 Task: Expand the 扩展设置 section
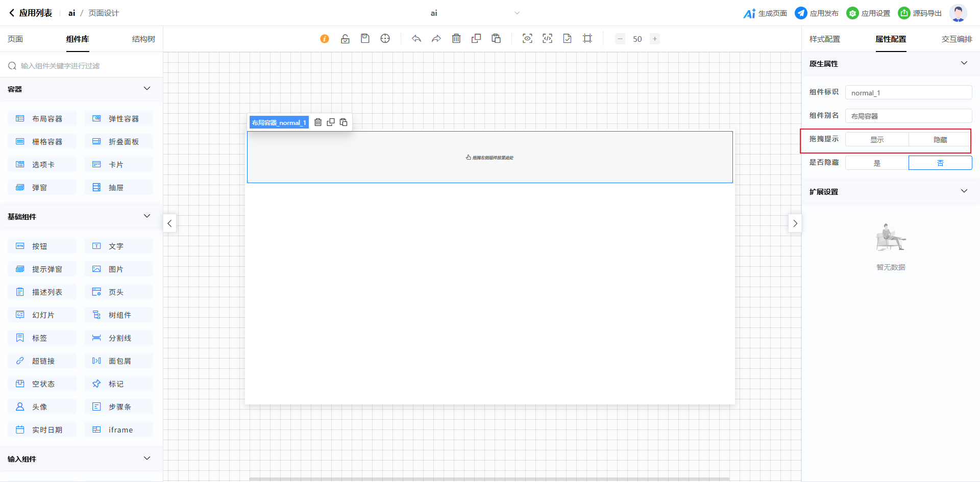click(964, 191)
